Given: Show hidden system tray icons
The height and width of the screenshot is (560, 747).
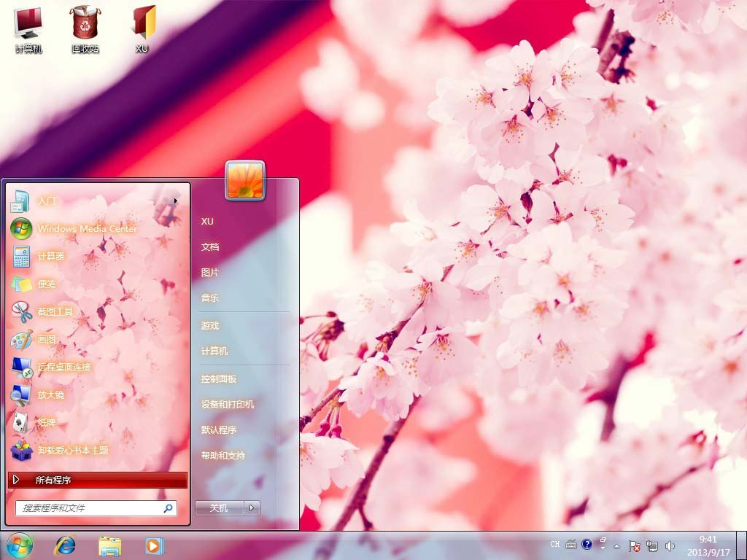Looking at the screenshot, I should 616,545.
